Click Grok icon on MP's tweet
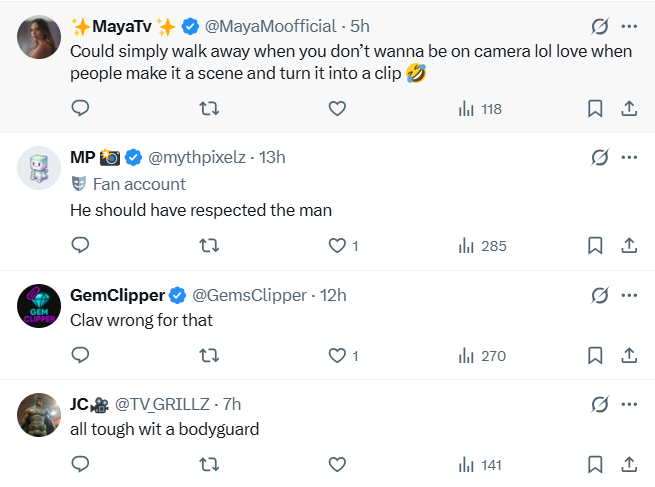Viewport: 655px width, 487px height. click(600, 157)
